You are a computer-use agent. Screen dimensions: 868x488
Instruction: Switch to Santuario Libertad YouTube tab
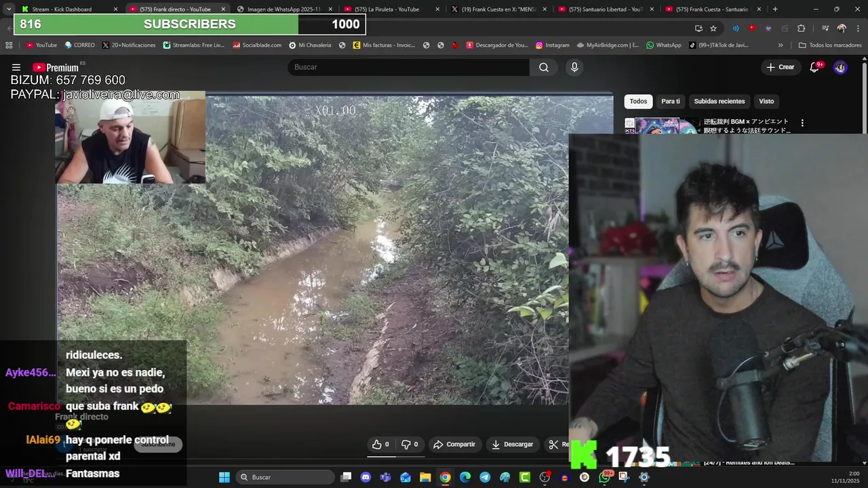604,9
